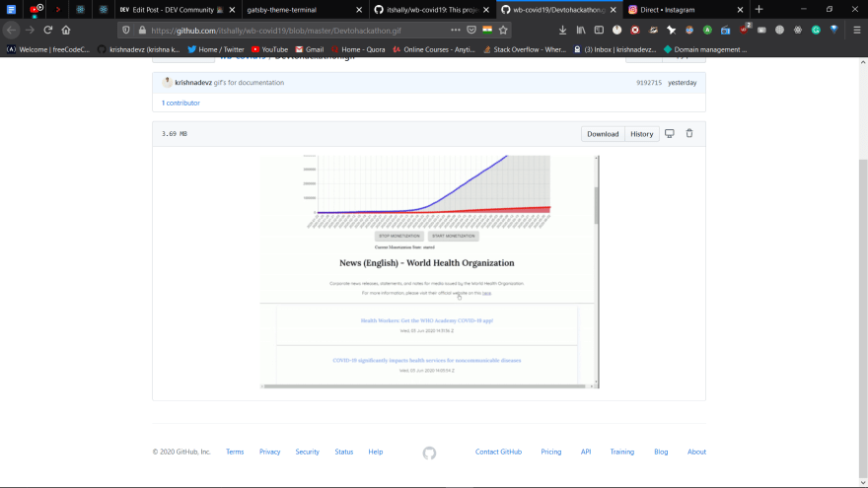
Task: Open Stack Overflow bookmark
Action: pos(524,49)
